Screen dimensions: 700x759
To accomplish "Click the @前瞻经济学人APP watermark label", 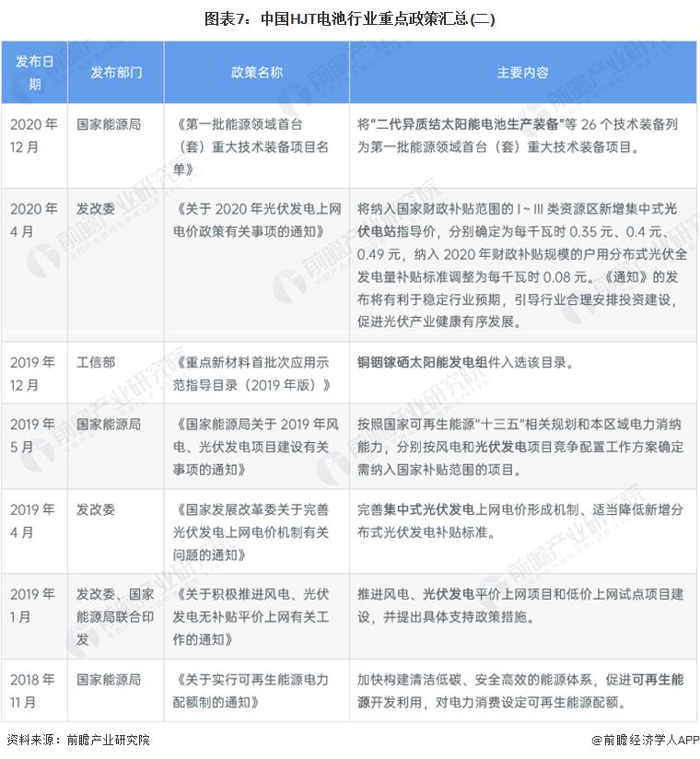I will point(646,740).
